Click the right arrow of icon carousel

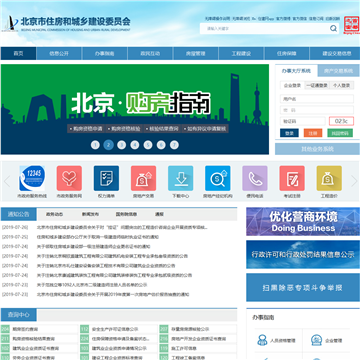(x=354, y=181)
